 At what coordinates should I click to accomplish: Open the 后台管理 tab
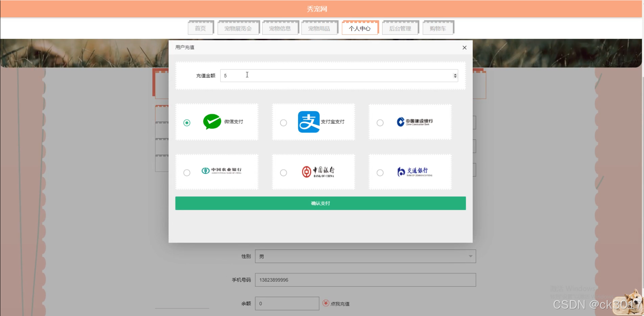pyautogui.click(x=400, y=28)
